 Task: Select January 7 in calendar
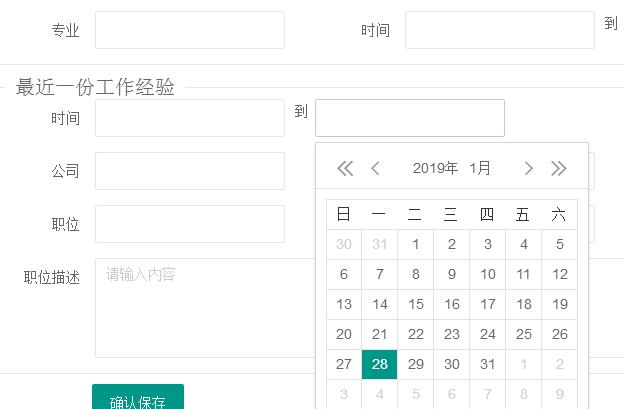pos(380,274)
